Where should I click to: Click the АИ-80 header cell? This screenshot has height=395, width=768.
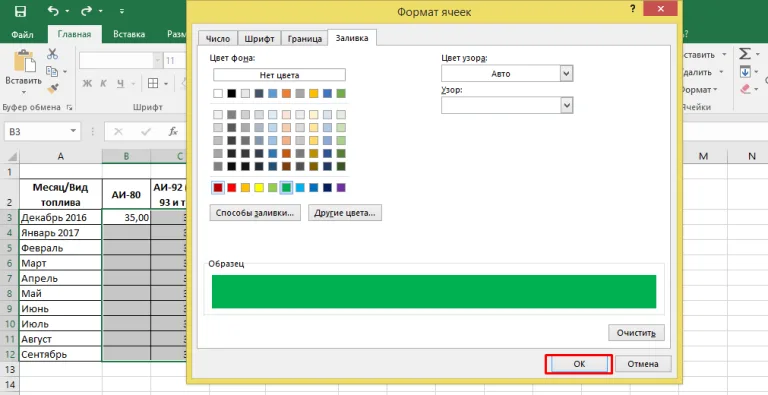126,195
